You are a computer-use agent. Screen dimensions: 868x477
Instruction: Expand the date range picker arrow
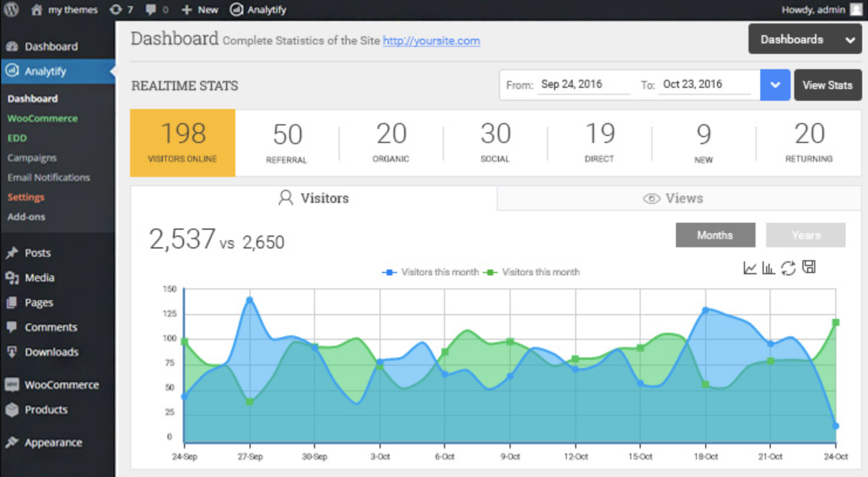pos(775,85)
